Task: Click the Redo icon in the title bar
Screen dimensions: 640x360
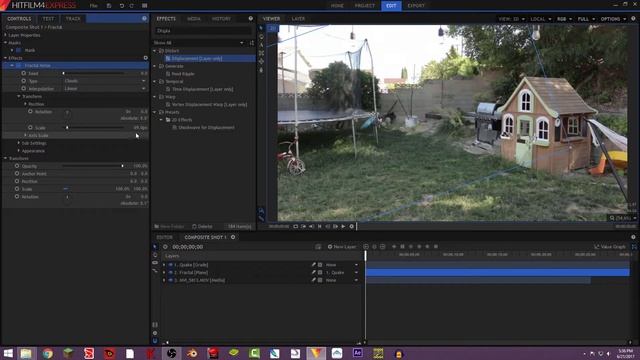Action: coord(131,6)
